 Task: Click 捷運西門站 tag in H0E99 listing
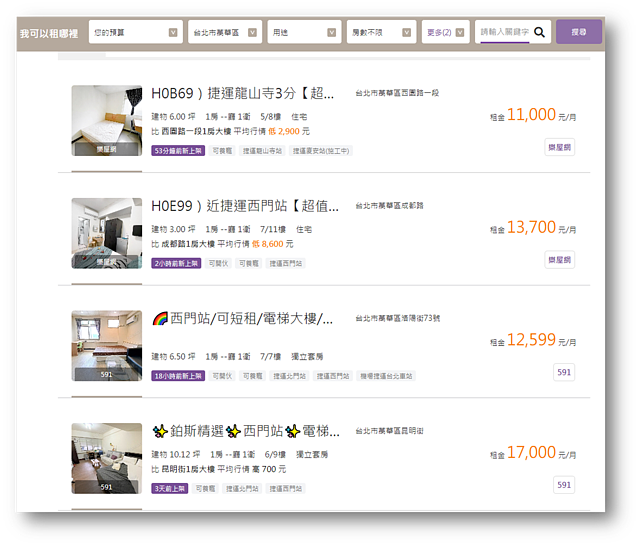pyautogui.click(x=286, y=263)
